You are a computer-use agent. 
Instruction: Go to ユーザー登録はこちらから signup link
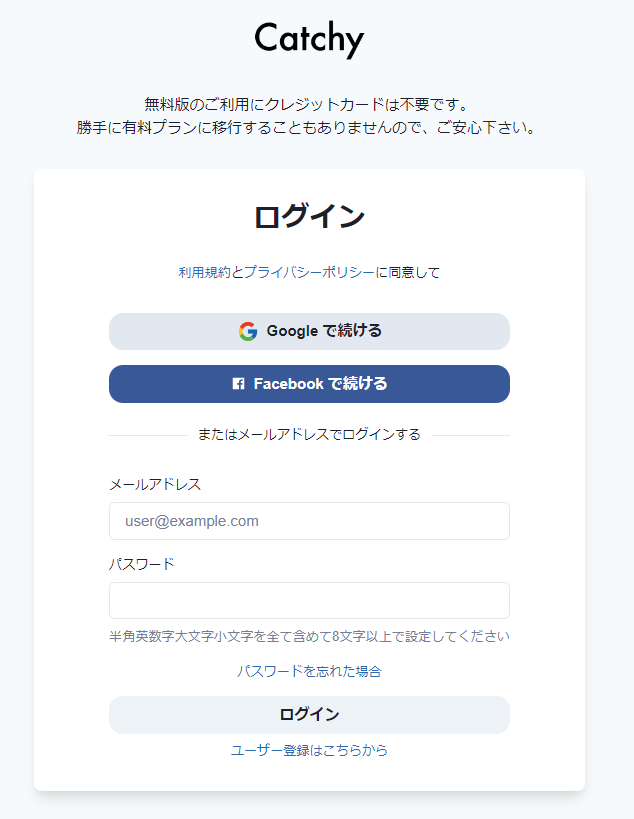click(x=309, y=750)
